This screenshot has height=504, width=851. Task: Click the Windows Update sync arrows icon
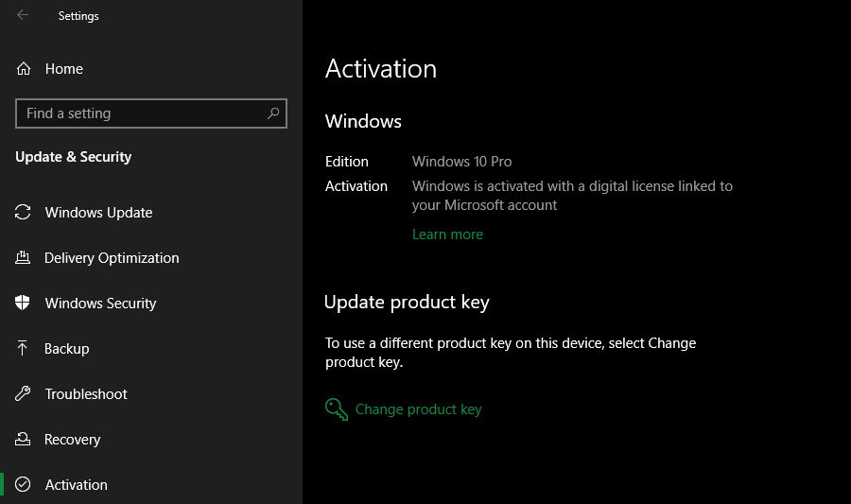point(23,213)
